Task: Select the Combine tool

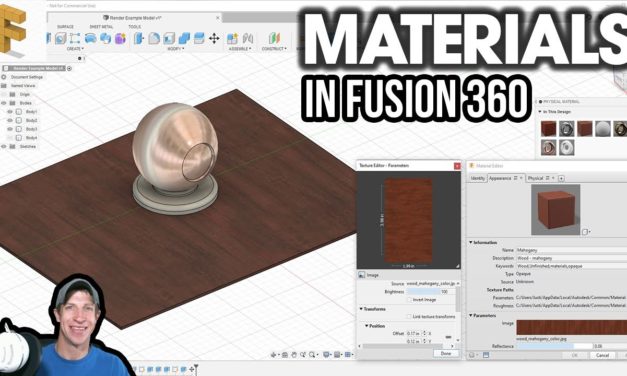Action: pos(184,38)
